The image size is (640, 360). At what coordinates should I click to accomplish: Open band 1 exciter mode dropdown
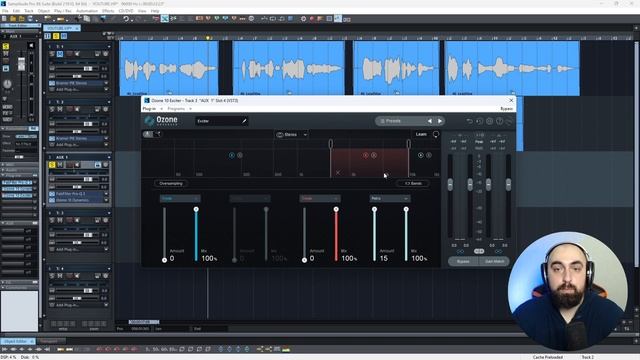[x=180, y=198]
